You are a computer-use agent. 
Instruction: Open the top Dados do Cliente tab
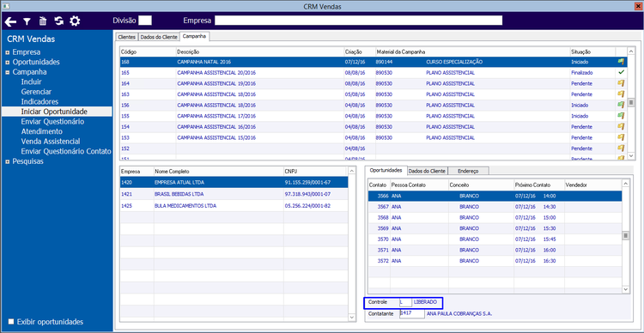pos(159,37)
